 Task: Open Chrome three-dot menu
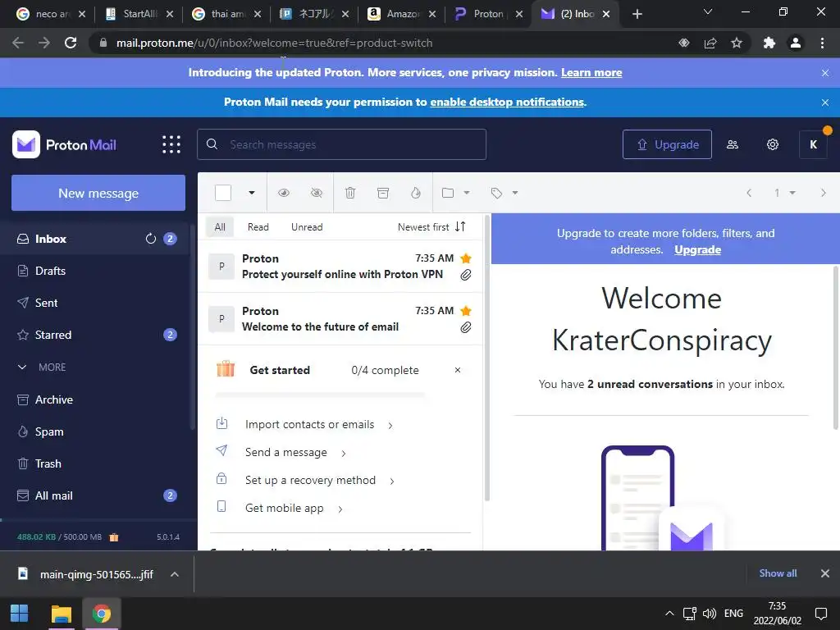click(x=822, y=43)
